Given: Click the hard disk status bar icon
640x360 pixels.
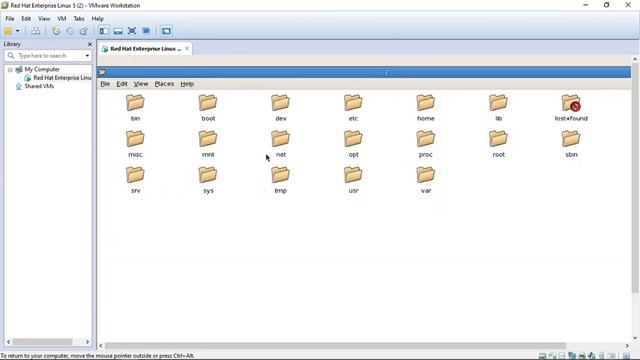Looking at the screenshot, I should (x=542, y=356).
